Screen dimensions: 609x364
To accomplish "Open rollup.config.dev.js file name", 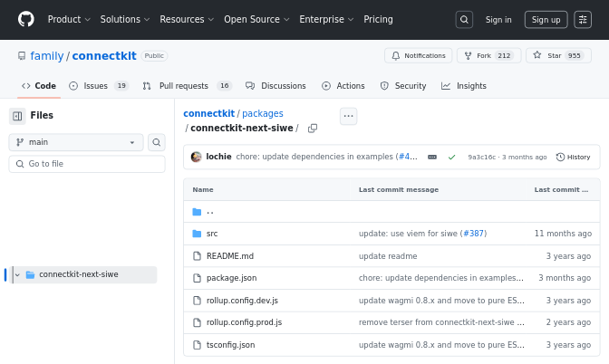I will click(x=242, y=301).
